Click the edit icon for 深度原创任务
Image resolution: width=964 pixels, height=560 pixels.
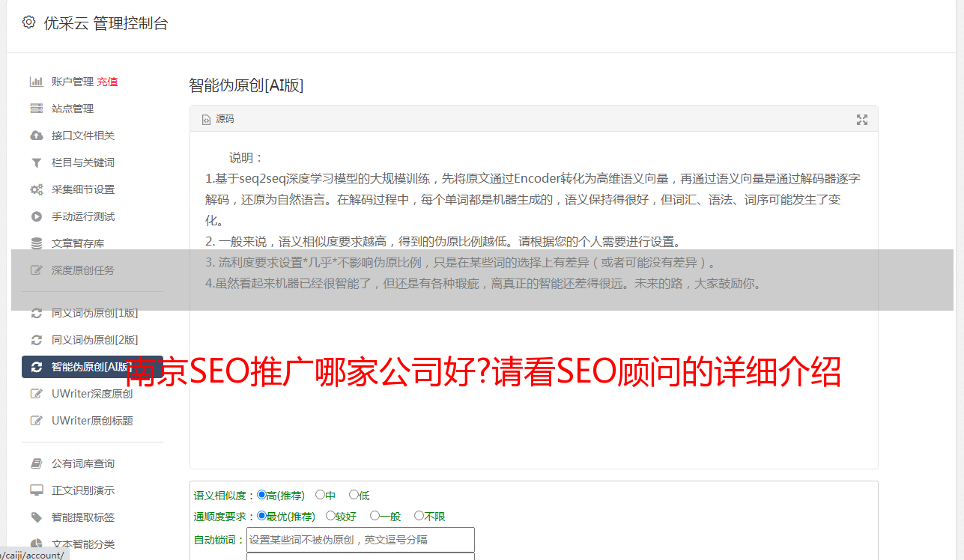point(36,270)
